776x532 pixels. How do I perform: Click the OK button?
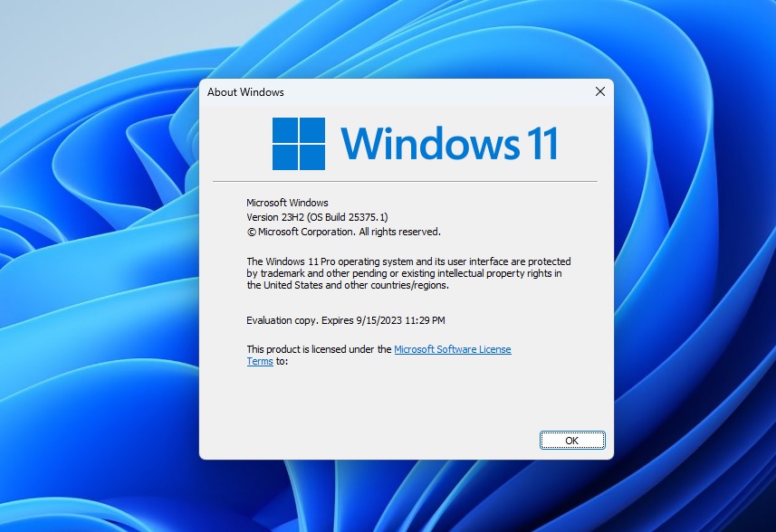[x=571, y=441]
